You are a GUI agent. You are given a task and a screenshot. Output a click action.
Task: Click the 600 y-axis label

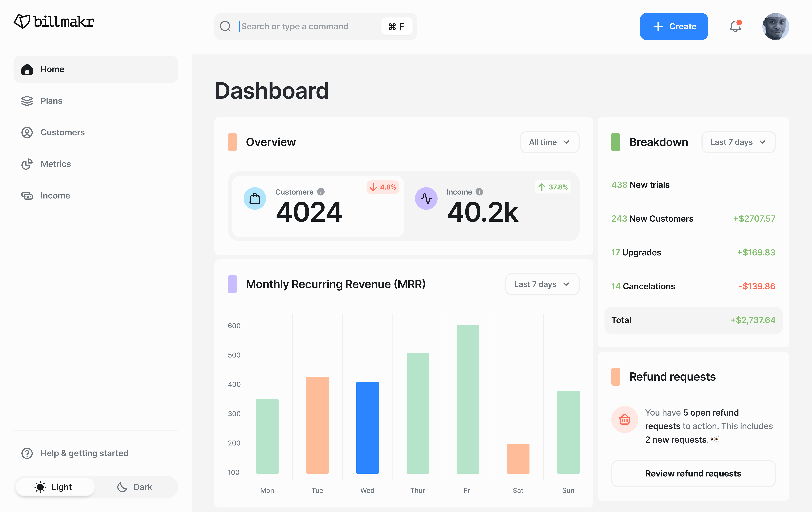pos(234,325)
